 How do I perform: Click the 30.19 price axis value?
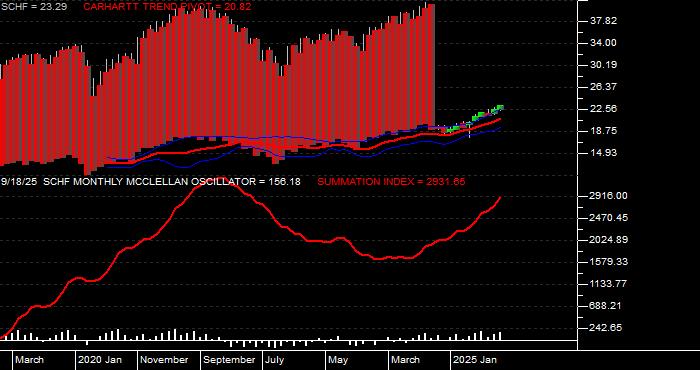pos(604,65)
